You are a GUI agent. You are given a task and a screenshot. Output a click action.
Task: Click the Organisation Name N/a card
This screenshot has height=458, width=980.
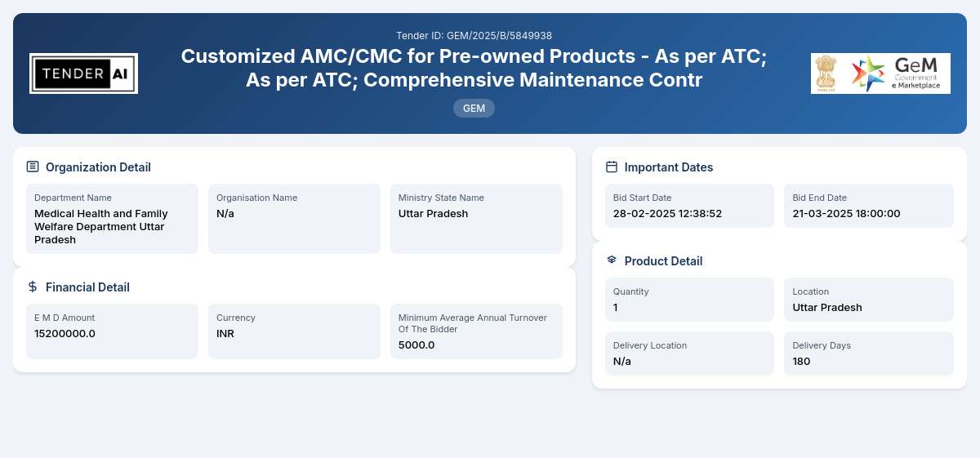tap(294, 219)
